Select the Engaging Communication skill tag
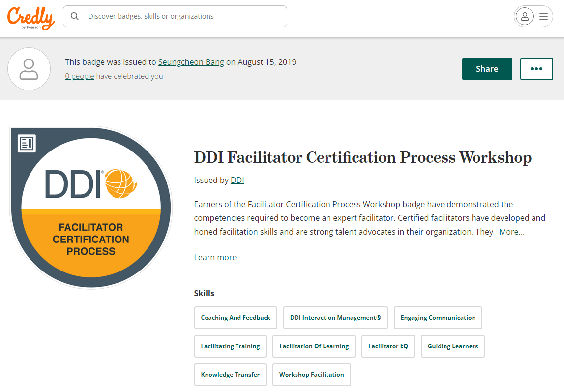The image size is (564, 392). point(438,318)
